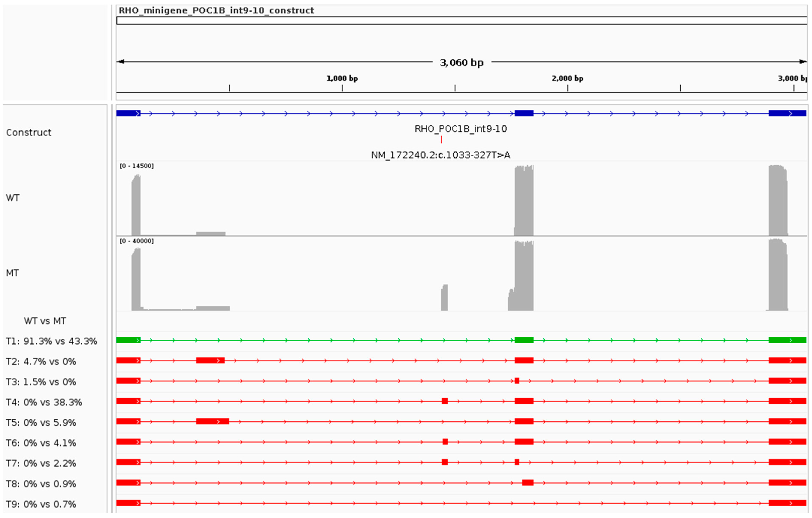Click the 3,060 bp span label
Viewport: 812px width, 518px height.
[461, 63]
